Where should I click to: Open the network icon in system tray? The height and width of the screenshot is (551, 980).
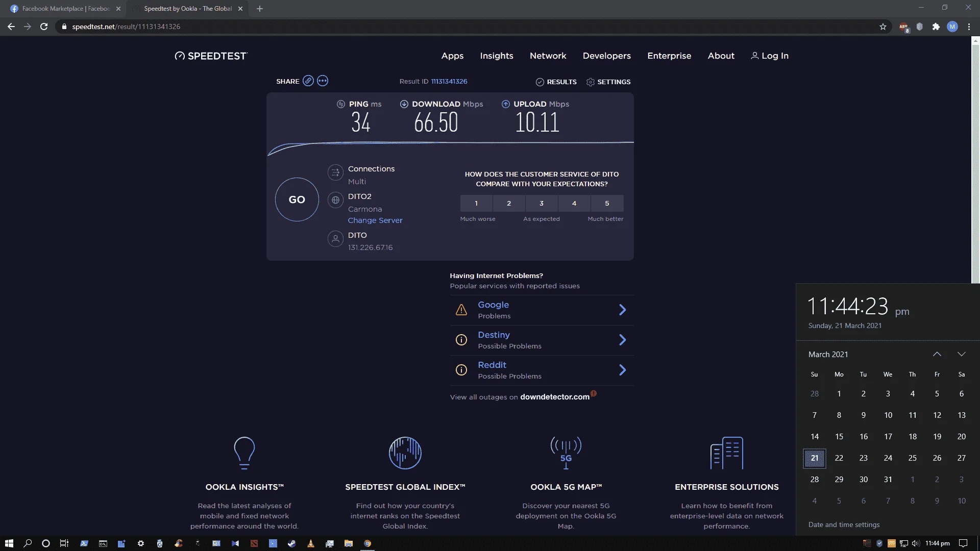pyautogui.click(x=903, y=543)
